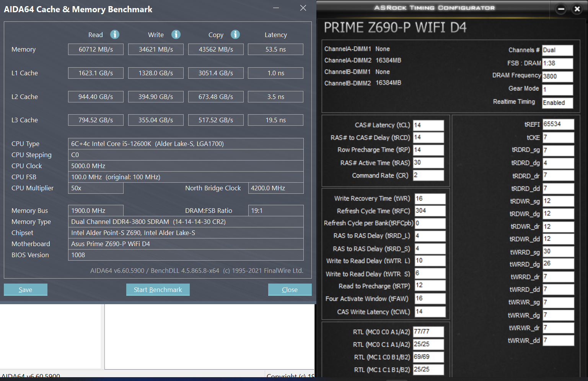The height and width of the screenshot is (381, 588).
Task: Click the RTL (MC1 C0 B1/B2) field
Action: click(428, 357)
